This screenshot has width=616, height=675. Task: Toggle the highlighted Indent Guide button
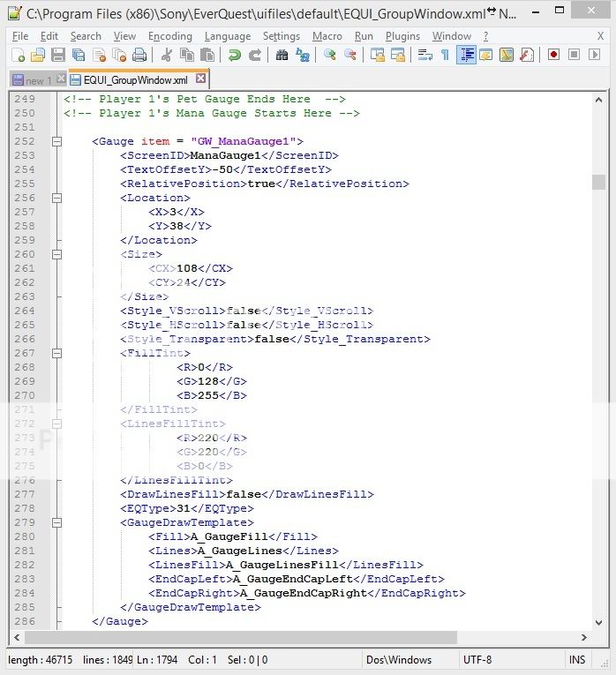coord(466,55)
